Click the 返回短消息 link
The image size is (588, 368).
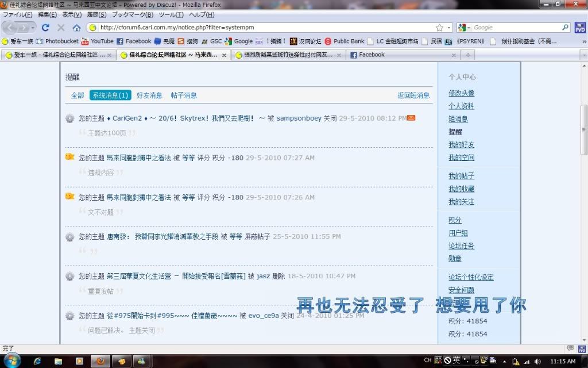click(413, 95)
